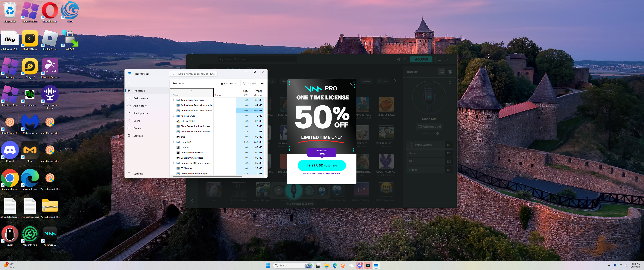Toggle the Task Manager navigation hamburger menu
644x270 pixels.
click(x=129, y=83)
